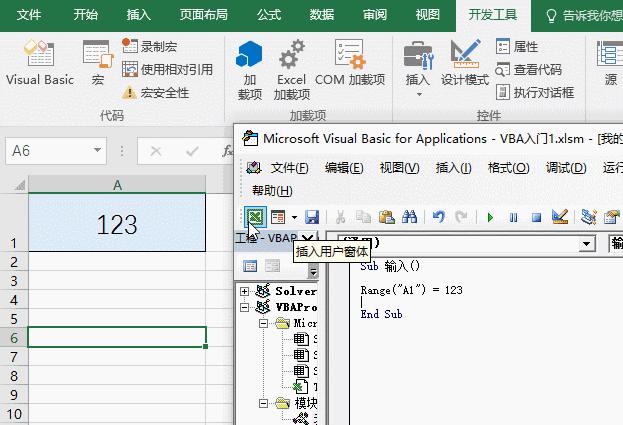Switch to the 公式 ribbon tab

pos(269,15)
